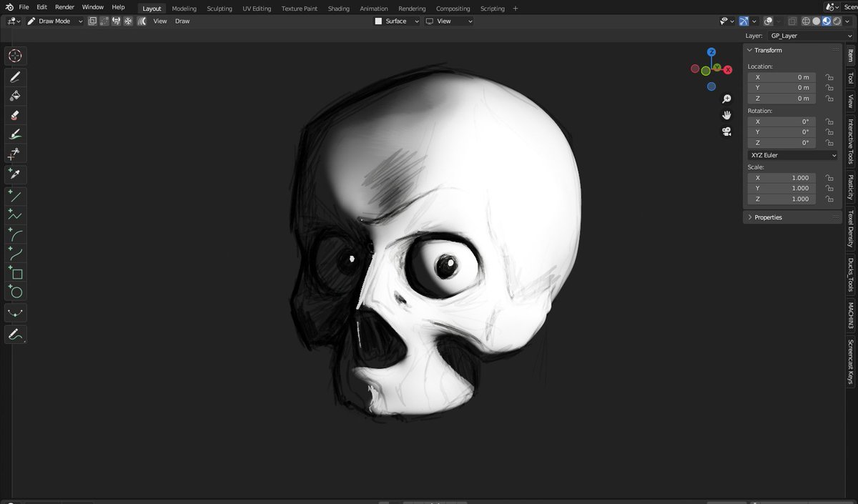
Task: Toggle lock on Rotation Z
Action: (829, 143)
